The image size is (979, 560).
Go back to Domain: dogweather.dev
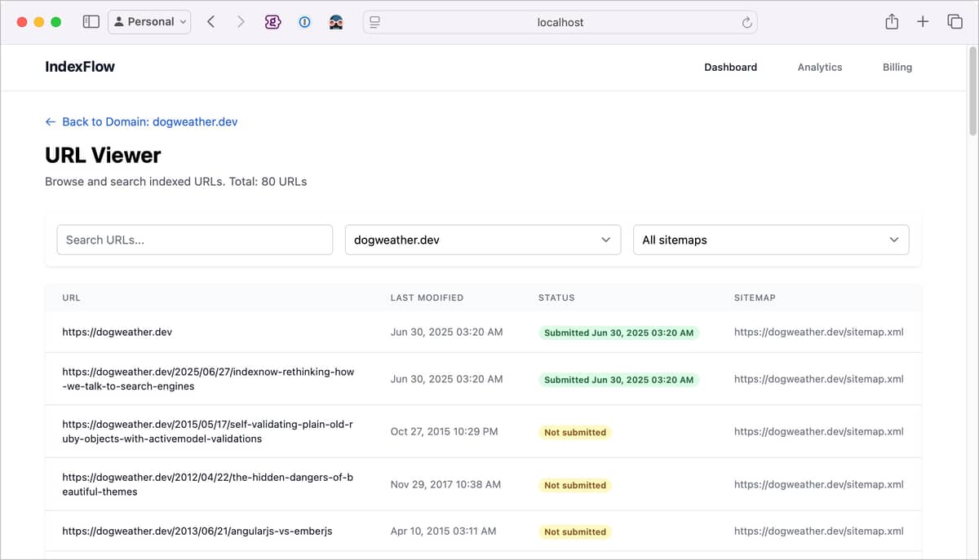pyautogui.click(x=141, y=121)
